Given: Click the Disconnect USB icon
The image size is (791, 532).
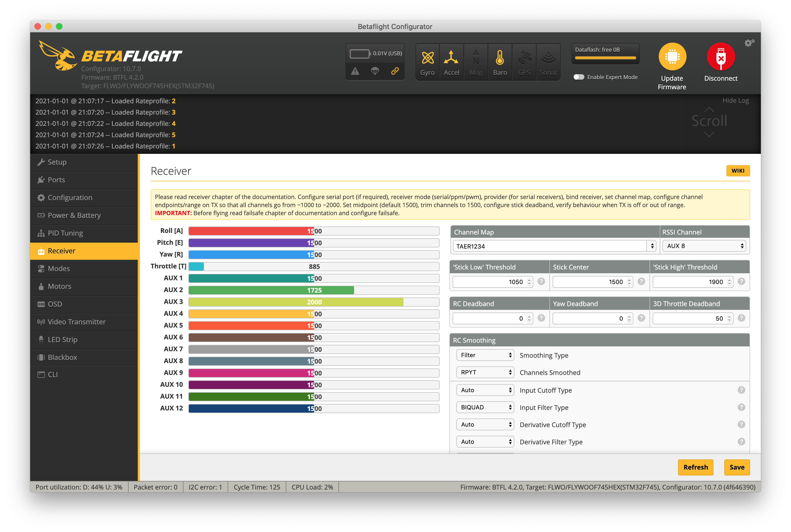Looking at the screenshot, I should point(721,57).
